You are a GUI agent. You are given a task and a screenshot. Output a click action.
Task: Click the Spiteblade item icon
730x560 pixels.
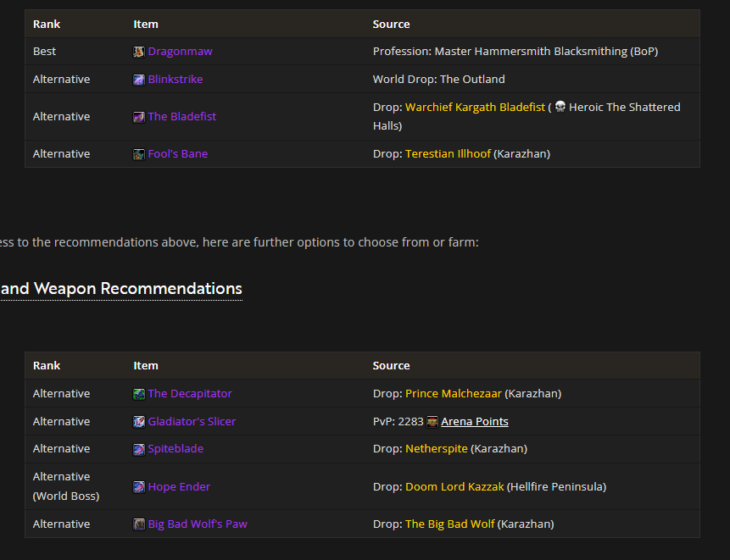coord(139,449)
